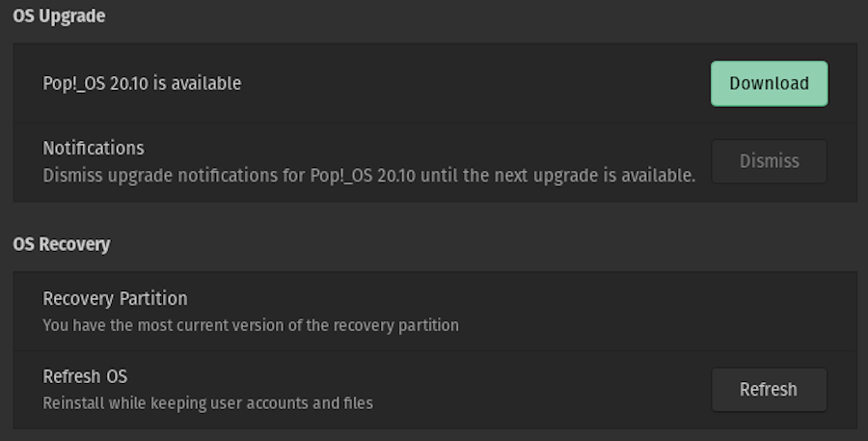Click the Recovery Partition title
868x441 pixels.
click(115, 298)
